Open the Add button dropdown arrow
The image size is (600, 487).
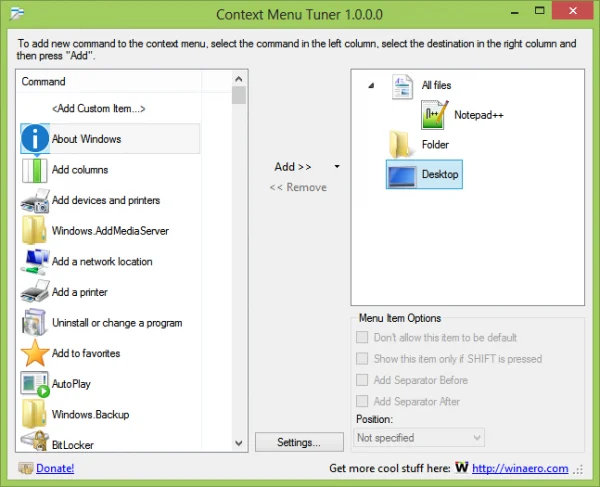tap(337, 166)
